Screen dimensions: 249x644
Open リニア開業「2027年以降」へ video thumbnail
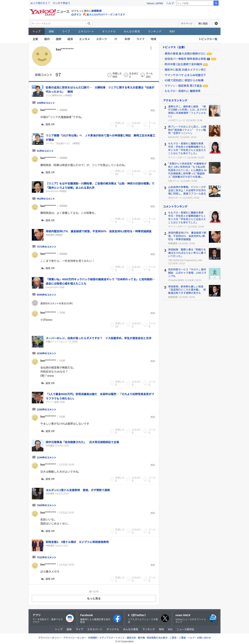pyautogui.click(x=38, y=139)
